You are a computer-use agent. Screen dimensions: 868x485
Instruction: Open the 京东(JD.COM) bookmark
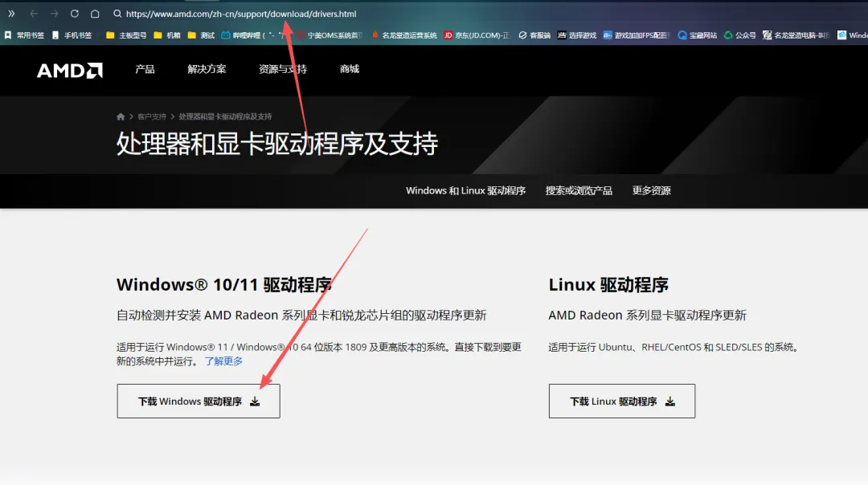click(477, 35)
